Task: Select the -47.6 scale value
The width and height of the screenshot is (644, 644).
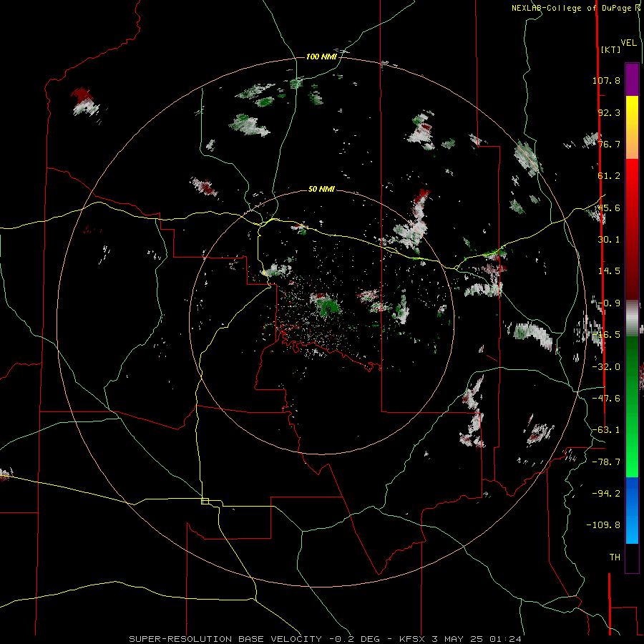Action: (606, 399)
